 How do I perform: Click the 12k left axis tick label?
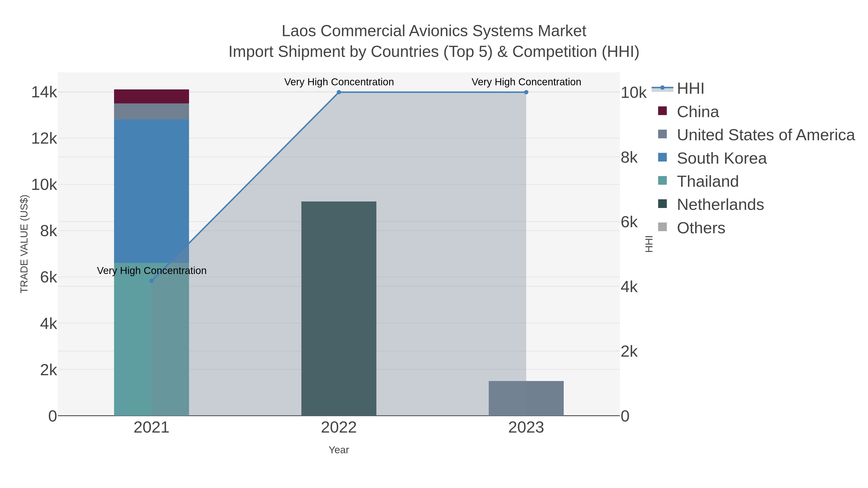pyautogui.click(x=44, y=138)
